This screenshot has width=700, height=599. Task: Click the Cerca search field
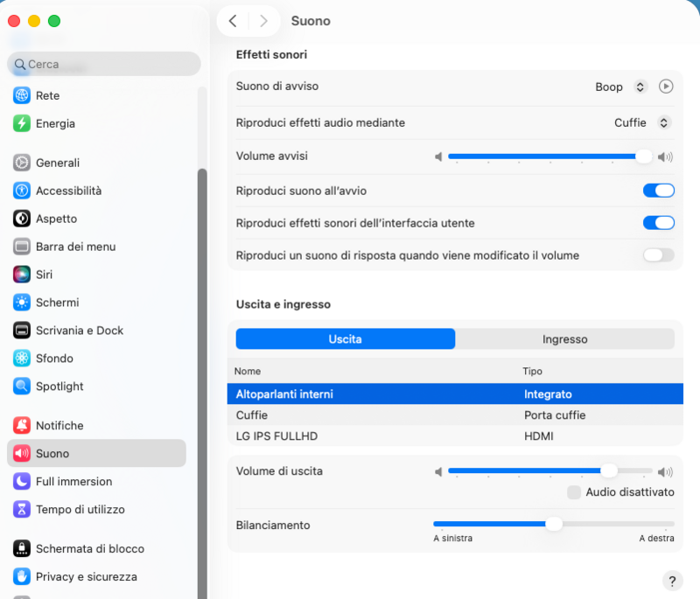[x=104, y=64]
